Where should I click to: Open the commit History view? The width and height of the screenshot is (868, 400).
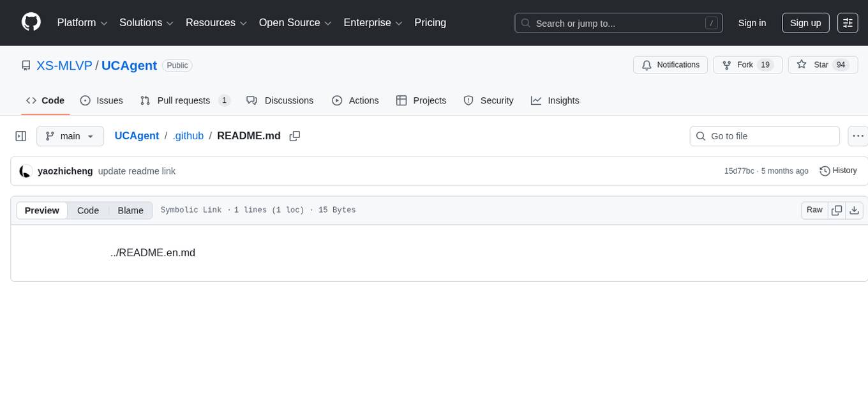838,171
